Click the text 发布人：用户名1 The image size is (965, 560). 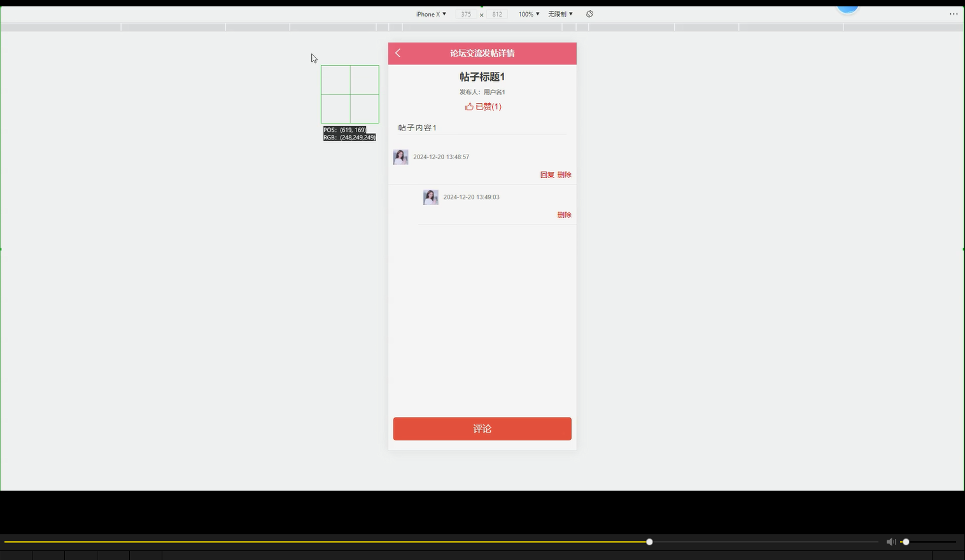[482, 92]
